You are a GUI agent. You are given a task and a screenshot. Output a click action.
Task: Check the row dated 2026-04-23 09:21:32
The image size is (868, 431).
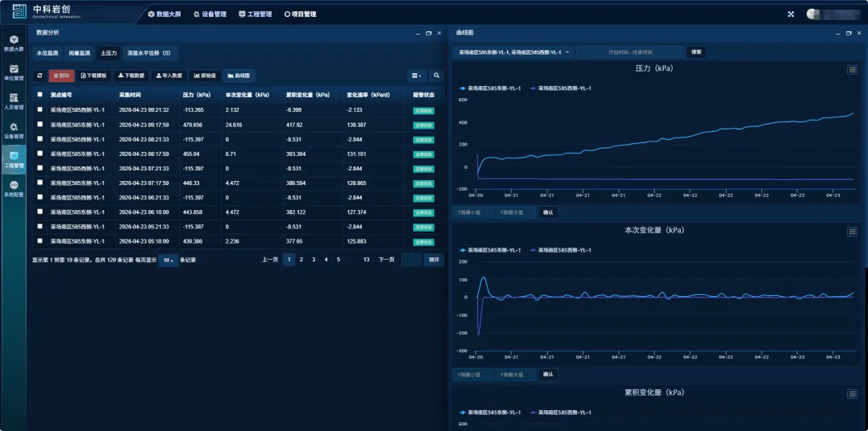[x=40, y=110]
